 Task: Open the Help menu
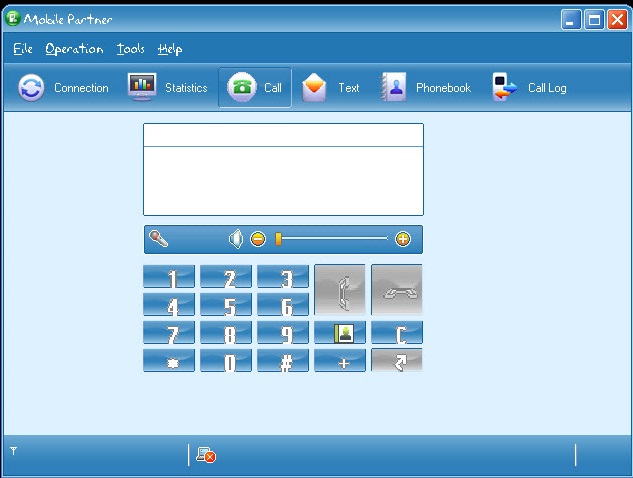coord(170,49)
